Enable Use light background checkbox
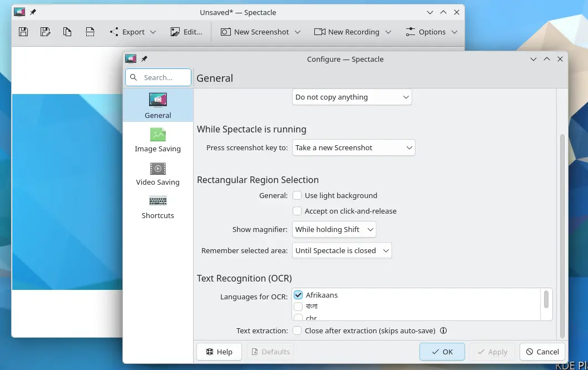Image resolution: width=588 pixels, height=370 pixels. tap(298, 195)
